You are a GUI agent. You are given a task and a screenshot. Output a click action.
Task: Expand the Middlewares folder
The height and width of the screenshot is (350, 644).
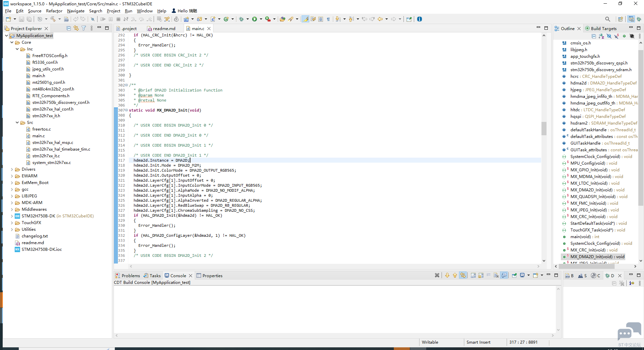(x=12, y=209)
